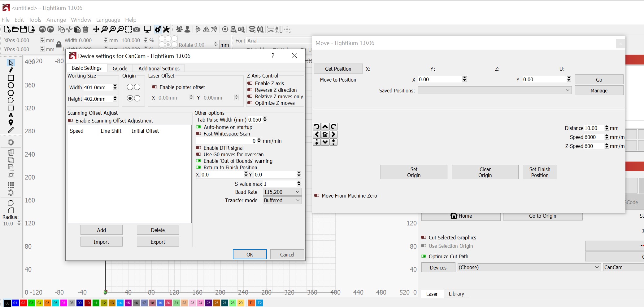Open the Saved Positions dropdown
The width and height of the screenshot is (644, 307).
click(x=494, y=90)
